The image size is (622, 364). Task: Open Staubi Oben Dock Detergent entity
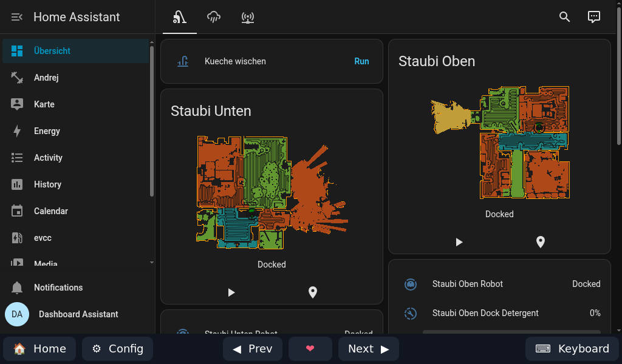tap(500, 313)
